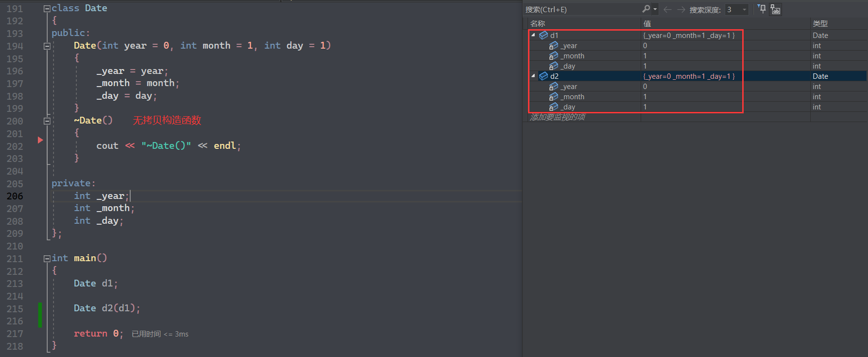This screenshot has width=868, height=357.
Task: Select the d2 value {_year=0 _month=1 _day=1}
Action: (689, 76)
